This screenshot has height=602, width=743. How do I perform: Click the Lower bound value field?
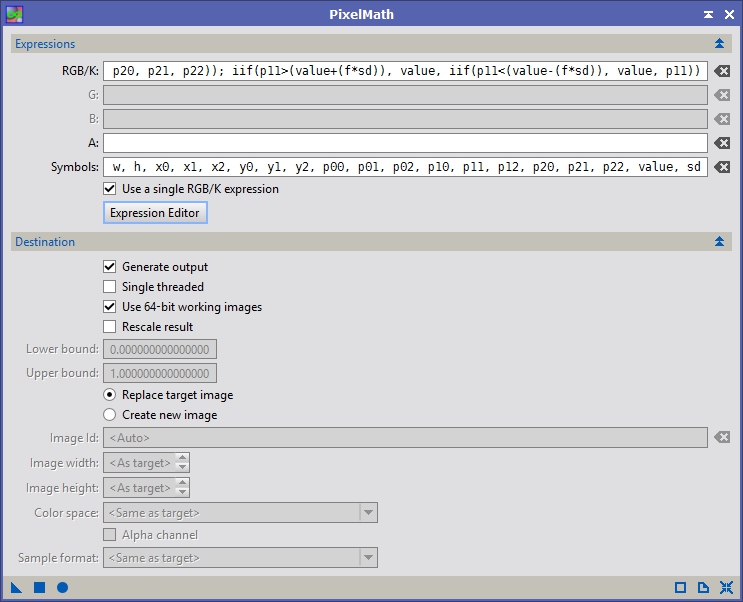coord(160,349)
